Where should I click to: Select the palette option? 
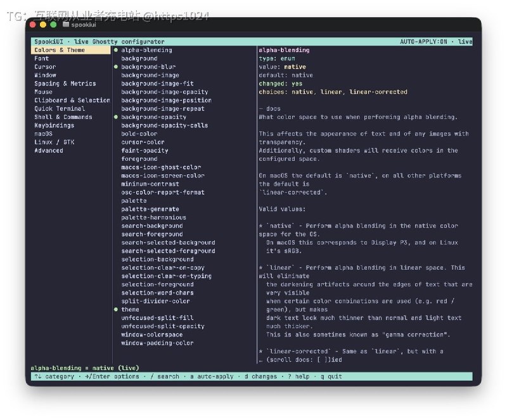(x=134, y=201)
